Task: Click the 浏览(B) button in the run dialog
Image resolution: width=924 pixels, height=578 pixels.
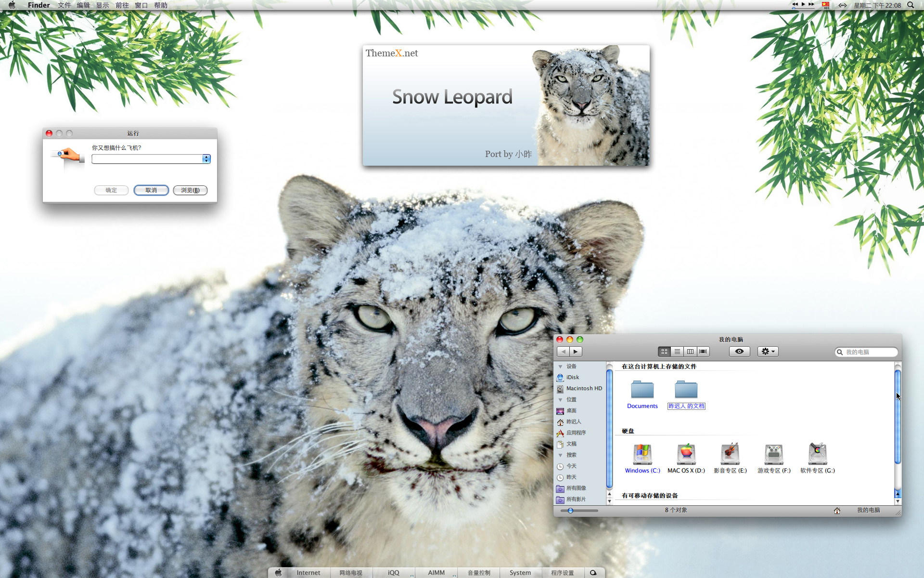Action: coord(190,190)
